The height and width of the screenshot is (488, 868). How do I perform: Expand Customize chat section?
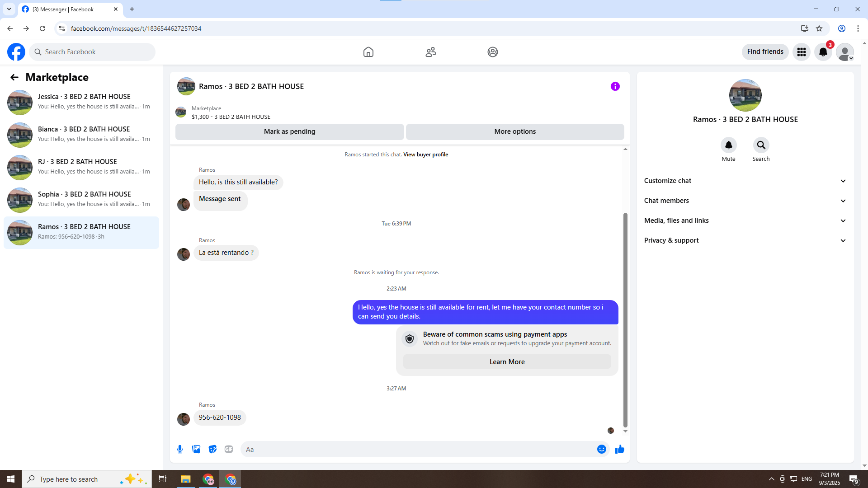point(745,181)
